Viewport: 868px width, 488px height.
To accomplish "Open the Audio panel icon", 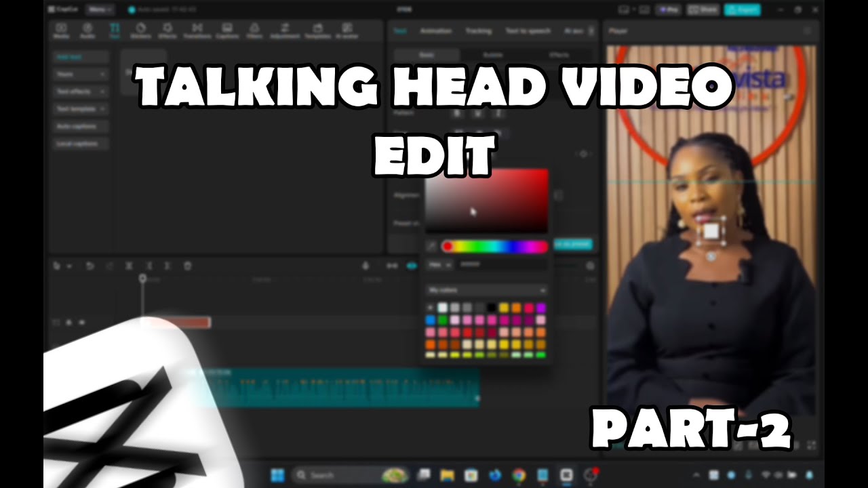I will tap(87, 30).
